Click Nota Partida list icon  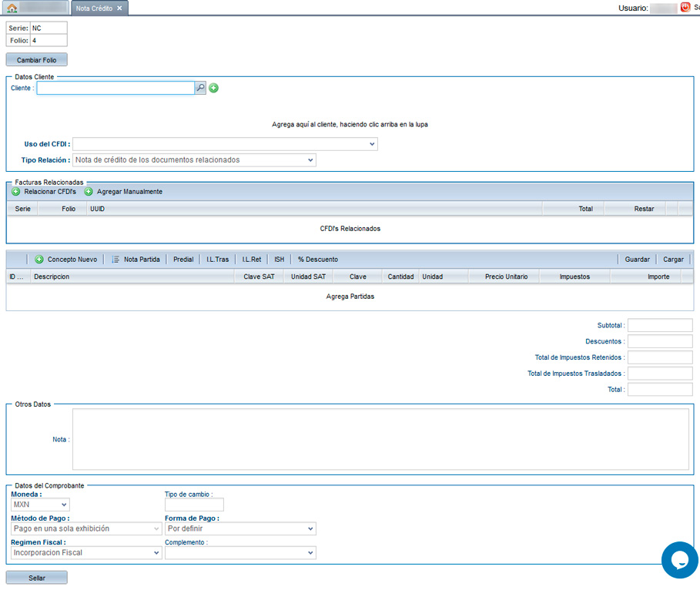point(116,260)
